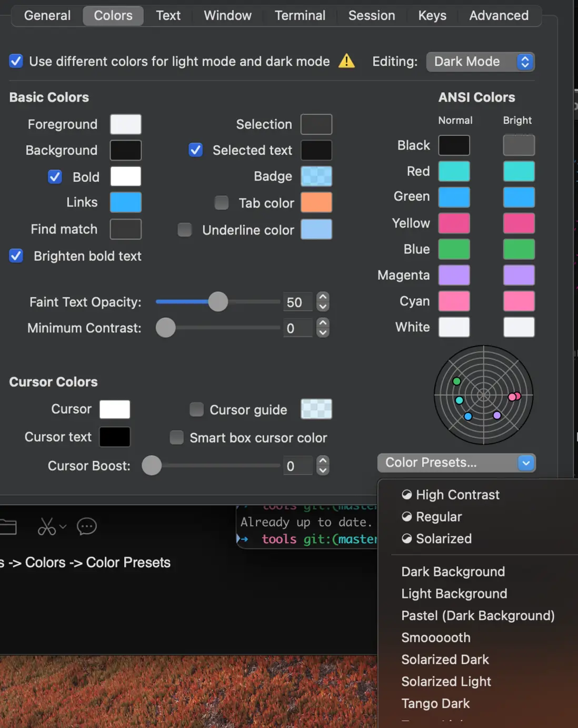Disable Brighten bold text checkbox
Viewport: 578px width, 728px height.
coord(16,256)
